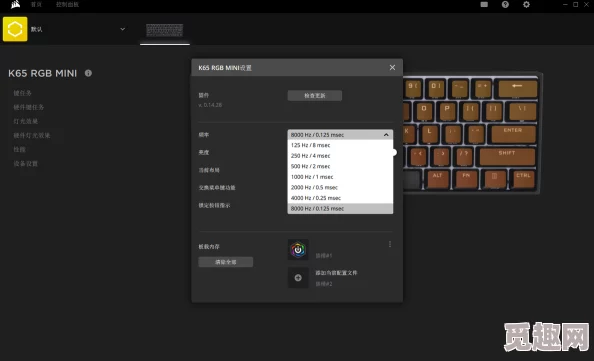Screen dimensions: 594x361
Task: Click the brightness slider handle
Action: point(394,152)
